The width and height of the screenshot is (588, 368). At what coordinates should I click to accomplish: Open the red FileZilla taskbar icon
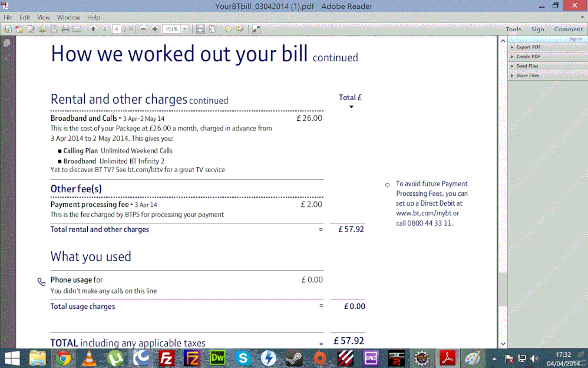click(x=166, y=358)
